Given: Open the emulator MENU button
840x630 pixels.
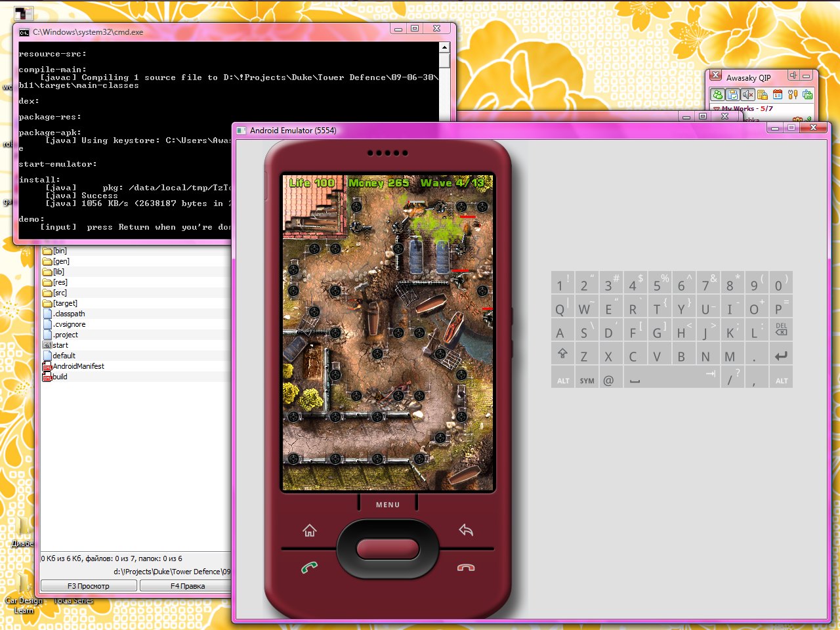Looking at the screenshot, I should (x=388, y=505).
